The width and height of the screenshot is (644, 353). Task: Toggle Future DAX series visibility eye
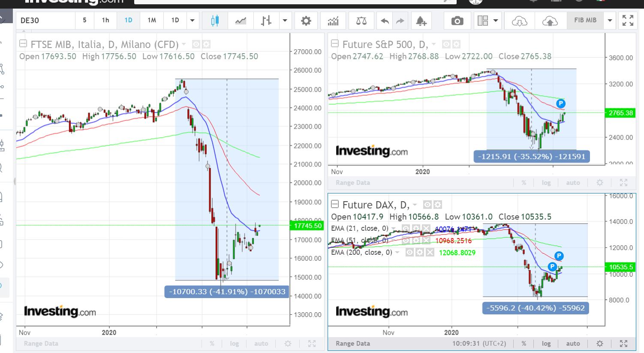427,205
